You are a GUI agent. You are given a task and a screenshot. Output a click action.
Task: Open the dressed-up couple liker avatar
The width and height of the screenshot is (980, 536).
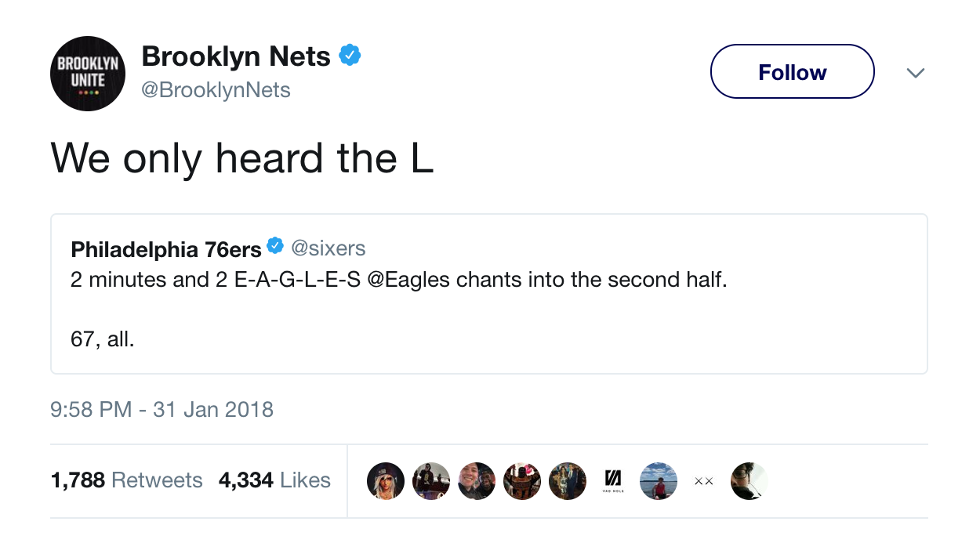568,480
